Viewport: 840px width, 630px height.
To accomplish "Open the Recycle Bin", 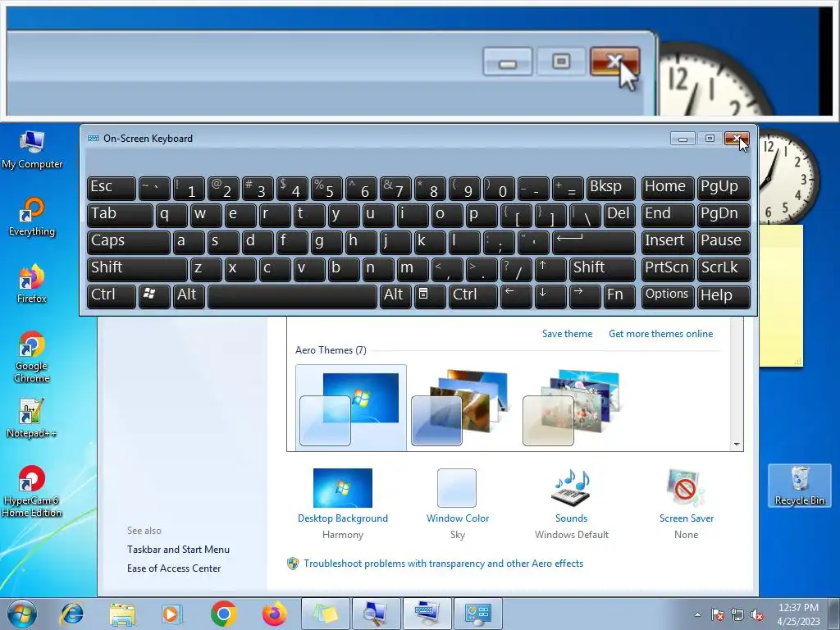I will click(799, 486).
